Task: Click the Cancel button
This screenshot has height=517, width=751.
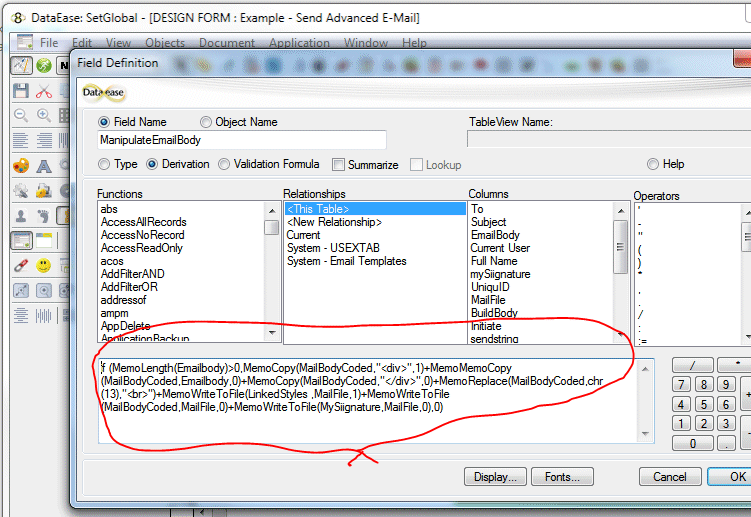Action: click(x=670, y=477)
